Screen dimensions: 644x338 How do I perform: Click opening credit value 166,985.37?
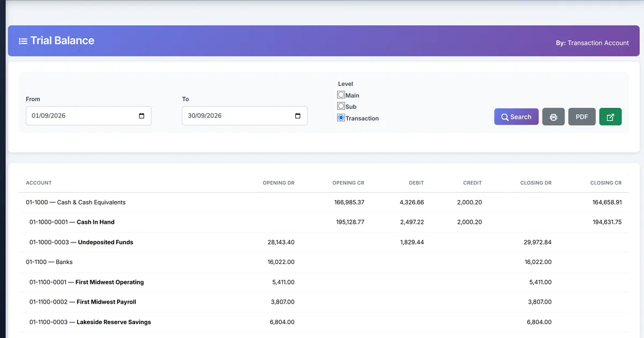pos(349,202)
